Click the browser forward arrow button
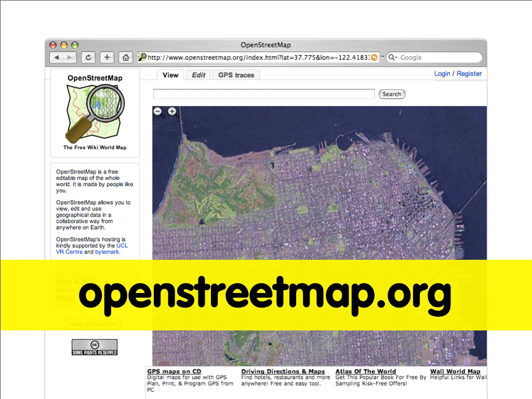 [70, 57]
